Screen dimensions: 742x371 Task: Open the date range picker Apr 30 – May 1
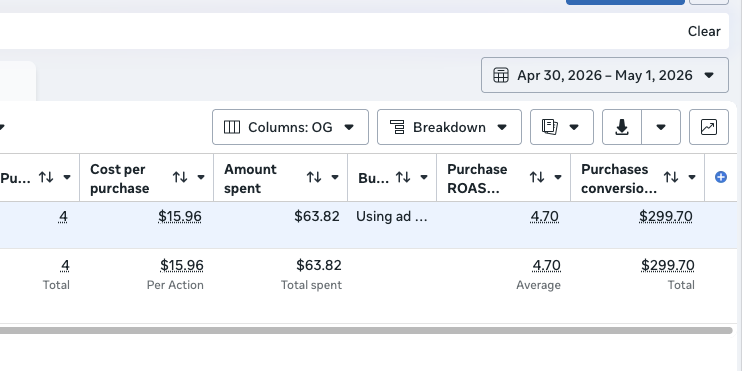point(605,75)
